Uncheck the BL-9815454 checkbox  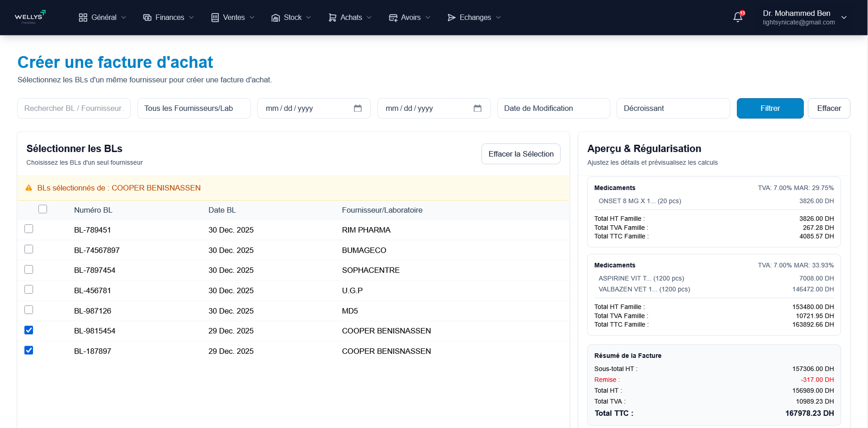[x=29, y=330]
